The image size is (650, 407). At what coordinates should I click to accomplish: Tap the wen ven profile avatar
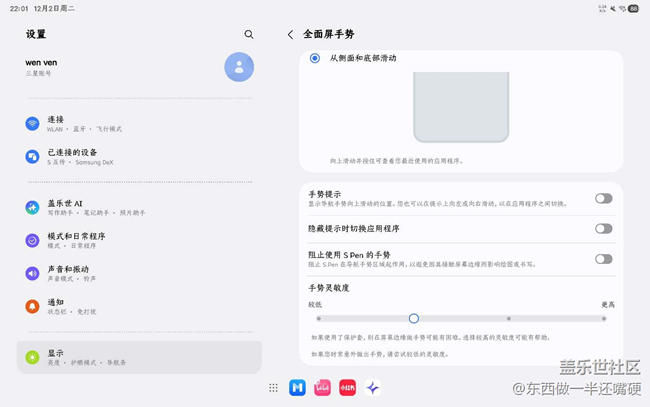(239, 67)
